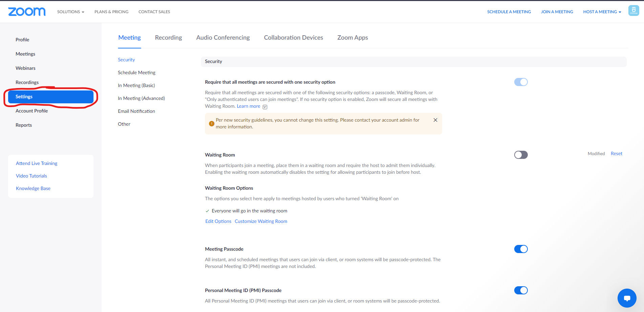Enable the Waiting Room toggle
This screenshot has height=312, width=644.
click(521, 155)
